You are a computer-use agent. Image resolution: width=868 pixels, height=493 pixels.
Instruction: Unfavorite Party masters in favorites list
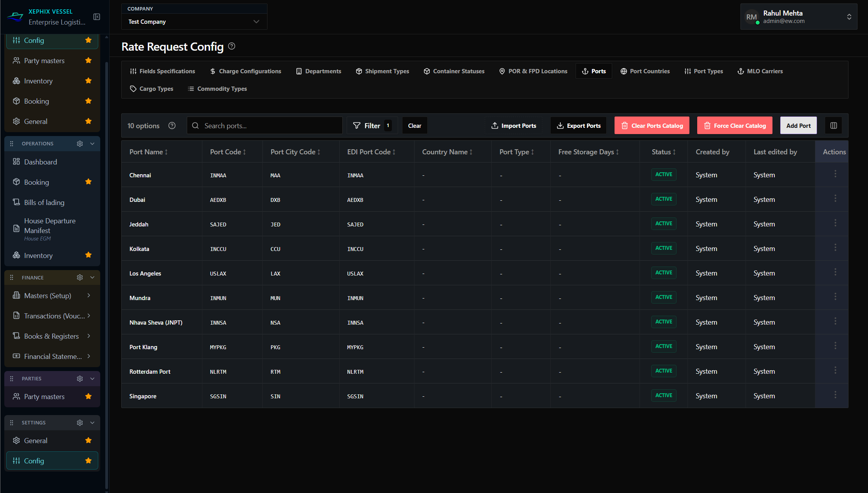pos(89,60)
